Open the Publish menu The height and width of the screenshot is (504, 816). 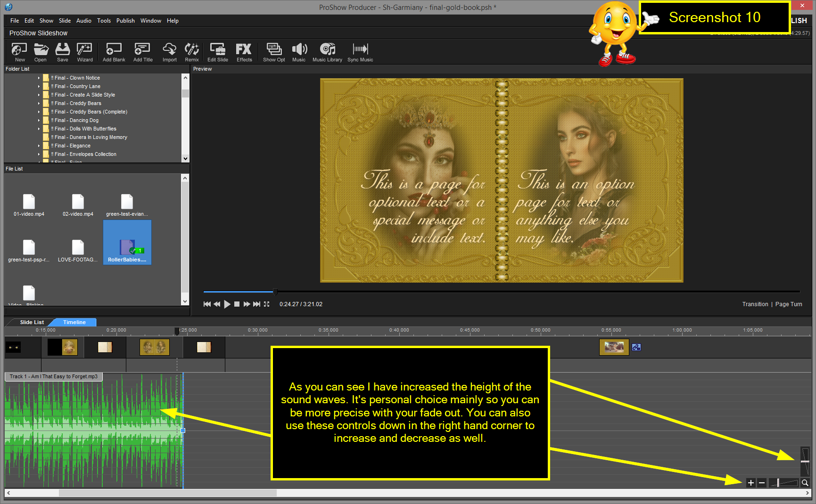click(x=125, y=21)
